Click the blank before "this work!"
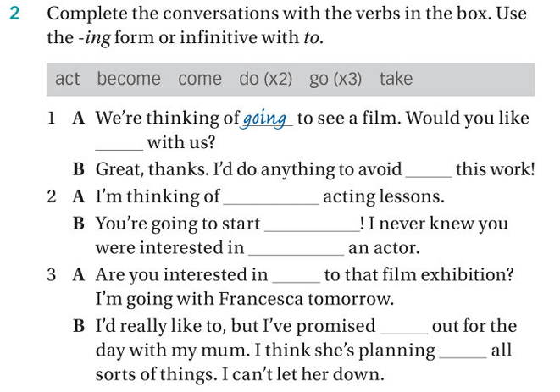Image resolution: width=560 pixels, height=392 pixels. pyautogui.click(x=429, y=170)
